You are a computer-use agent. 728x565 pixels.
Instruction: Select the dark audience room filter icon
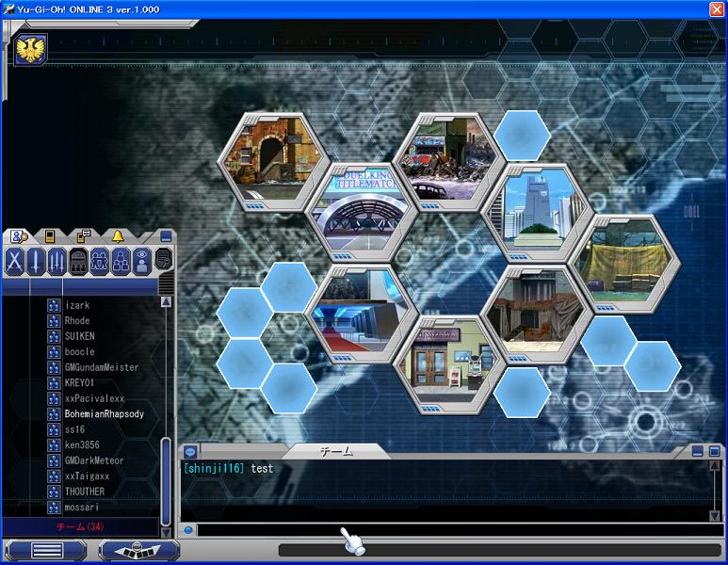(x=78, y=261)
